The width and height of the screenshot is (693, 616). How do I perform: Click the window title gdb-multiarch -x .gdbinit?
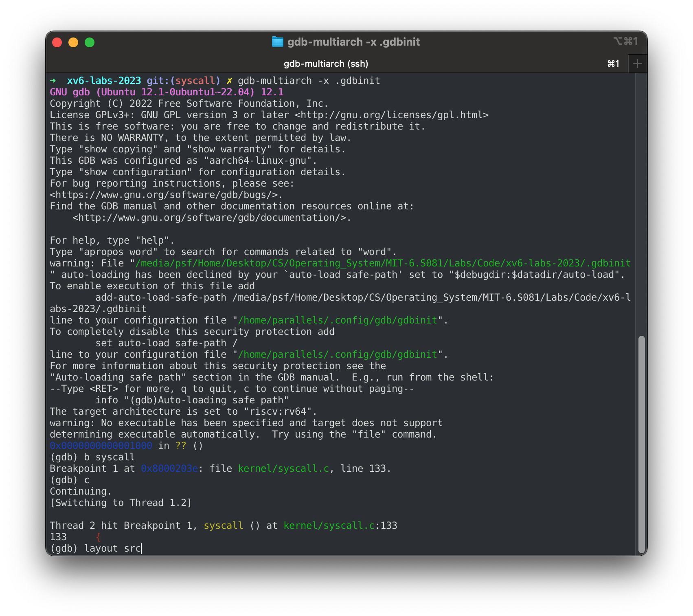tap(354, 42)
